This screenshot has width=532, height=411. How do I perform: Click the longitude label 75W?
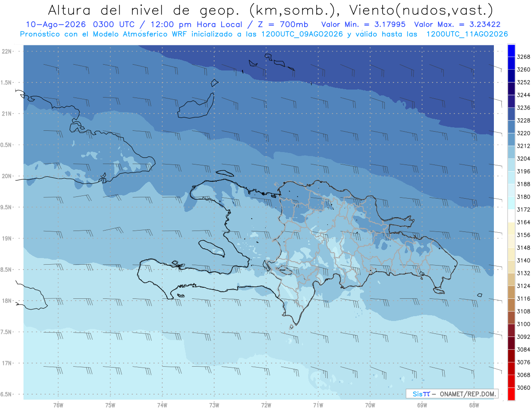110,405
